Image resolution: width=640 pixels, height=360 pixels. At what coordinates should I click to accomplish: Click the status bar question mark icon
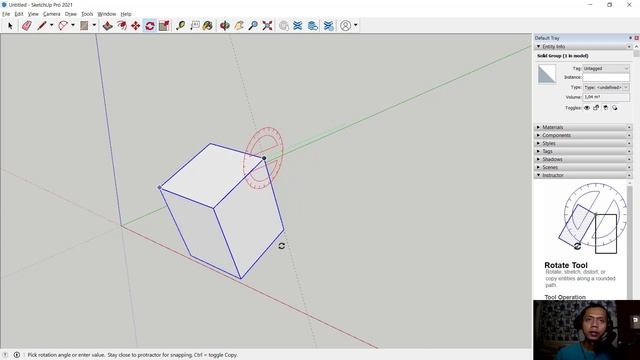(x=6, y=355)
